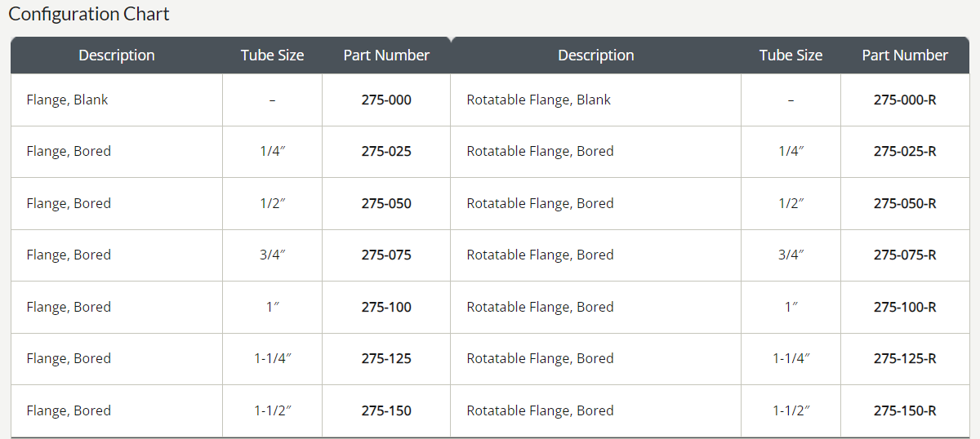Click the right Part Number column header
The height and width of the screenshot is (439, 980).
pyautogui.click(x=905, y=55)
